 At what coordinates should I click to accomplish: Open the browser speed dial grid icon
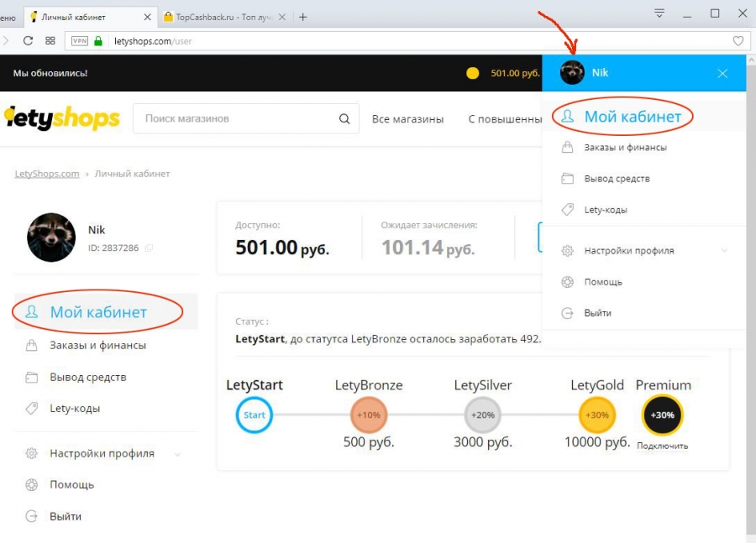[x=50, y=41]
